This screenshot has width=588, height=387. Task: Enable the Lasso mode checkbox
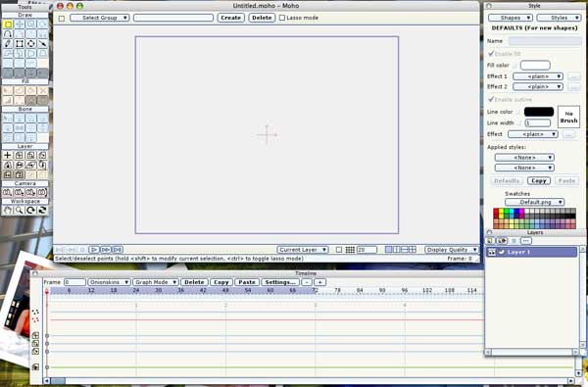[x=282, y=18]
